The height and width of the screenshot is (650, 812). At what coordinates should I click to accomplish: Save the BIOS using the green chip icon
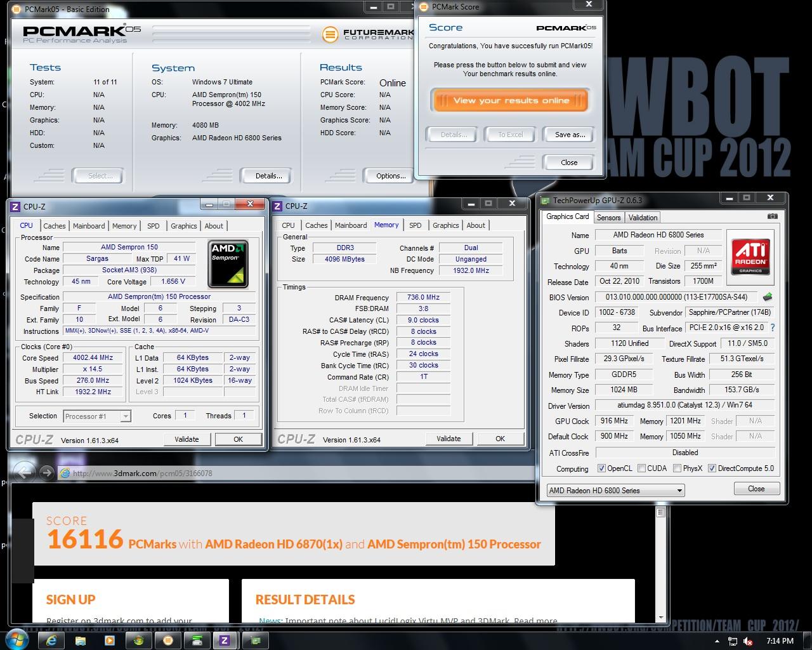pyautogui.click(x=768, y=296)
